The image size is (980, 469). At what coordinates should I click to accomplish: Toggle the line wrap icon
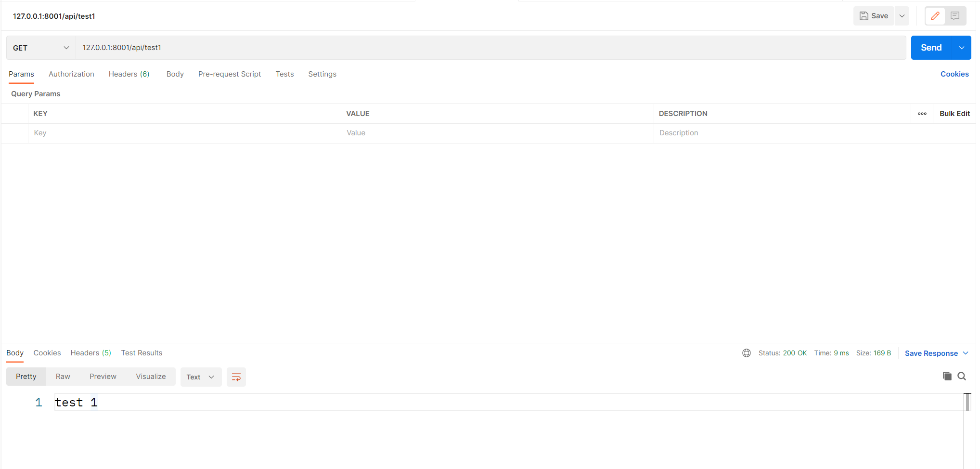(236, 377)
